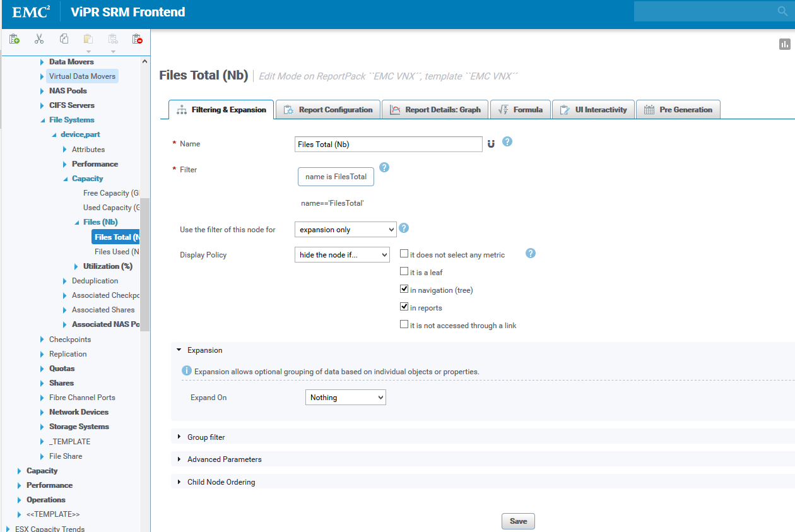Image resolution: width=795 pixels, height=532 pixels.
Task: Select Fibre Channel Ports tree node
Action: point(82,398)
